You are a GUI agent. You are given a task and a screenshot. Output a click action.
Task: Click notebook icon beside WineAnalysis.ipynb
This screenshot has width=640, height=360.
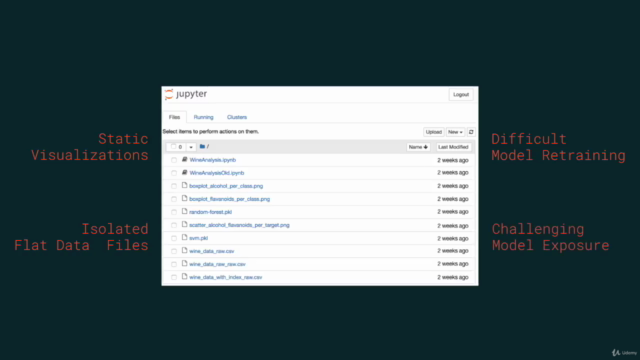(x=184, y=160)
